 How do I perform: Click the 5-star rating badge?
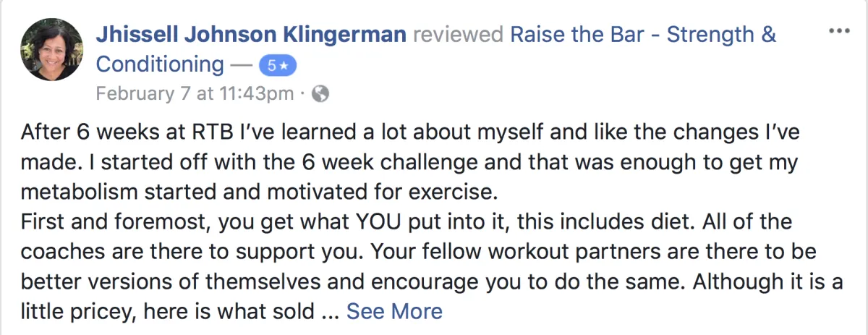(x=278, y=65)
